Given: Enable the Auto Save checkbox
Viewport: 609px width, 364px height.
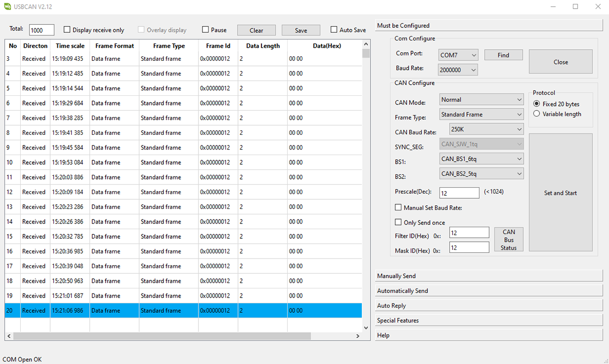Looking at the screenshot, I should (x=334, y=30).
